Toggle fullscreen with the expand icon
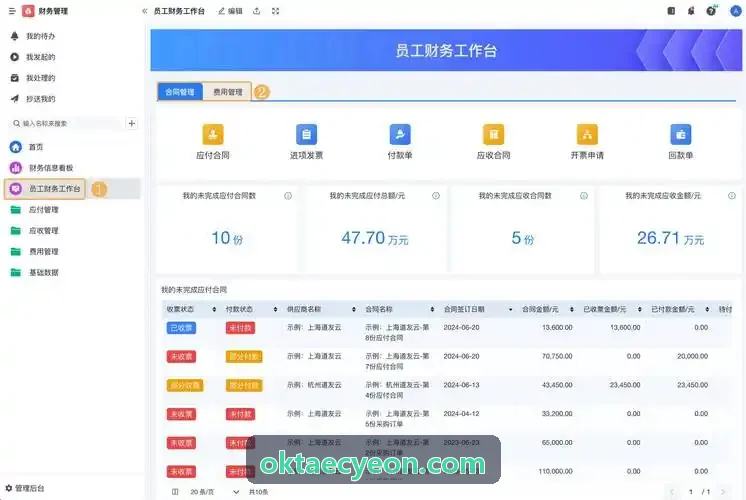The width and height of the screenshot is (746, 500). pyautogui.click(x=275, y=11)
